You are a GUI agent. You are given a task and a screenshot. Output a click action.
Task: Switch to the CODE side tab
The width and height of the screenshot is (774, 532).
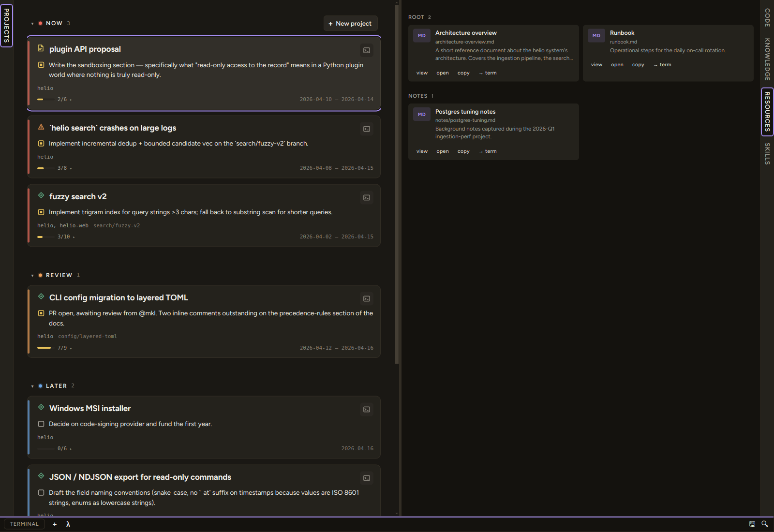click(767, 17)
